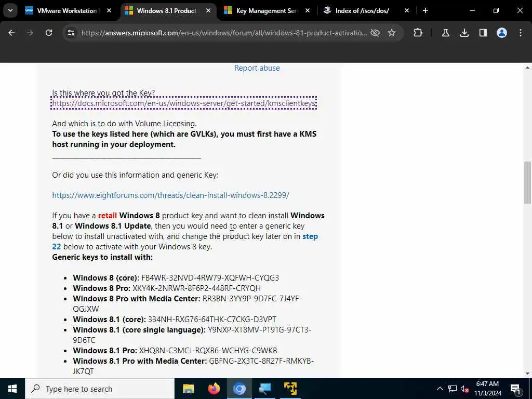Click the tracking protection eye icon
532x399 pixels.
tap(375, 33)
